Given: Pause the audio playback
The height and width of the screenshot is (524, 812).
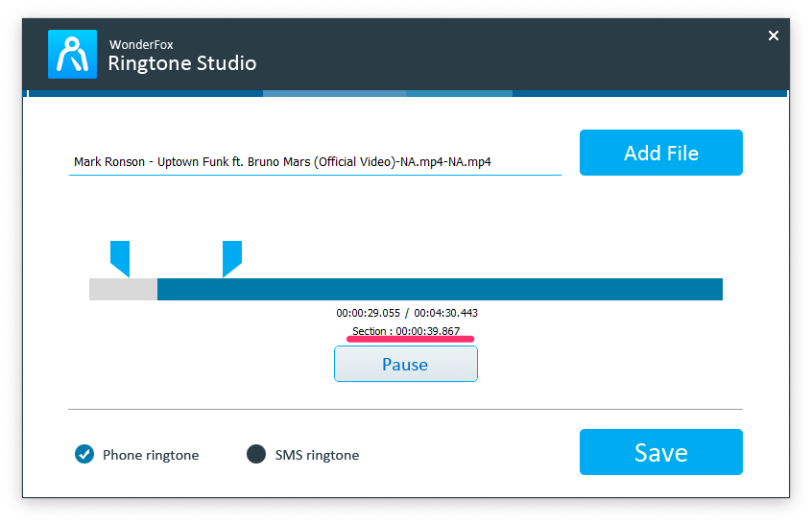Looking at the screenshot, I should (406, 364).
